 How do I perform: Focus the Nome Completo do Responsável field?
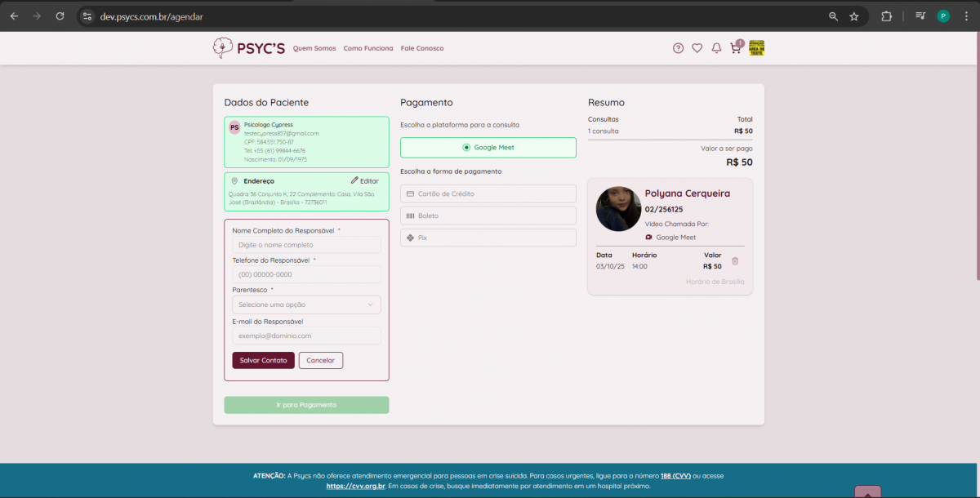pos(306,245)
